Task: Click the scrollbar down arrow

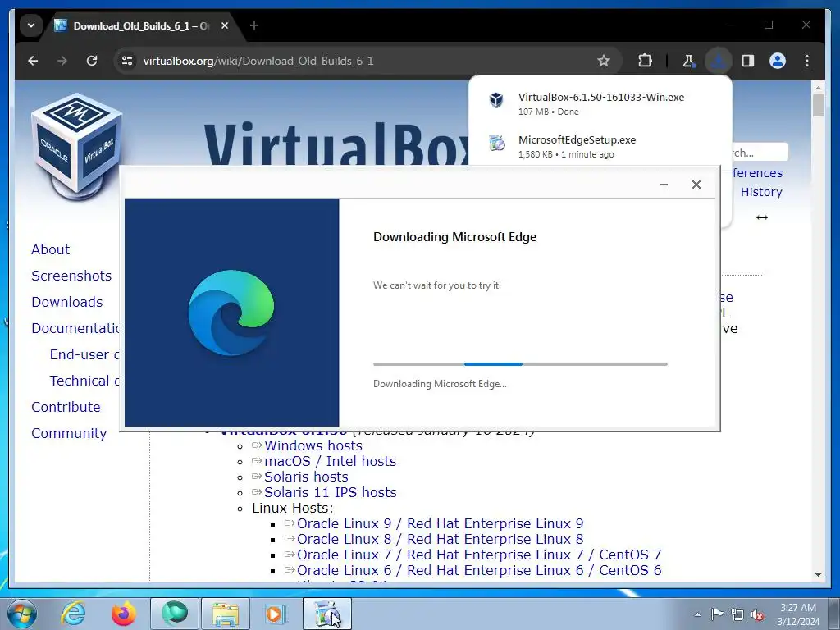Action: 818,575
